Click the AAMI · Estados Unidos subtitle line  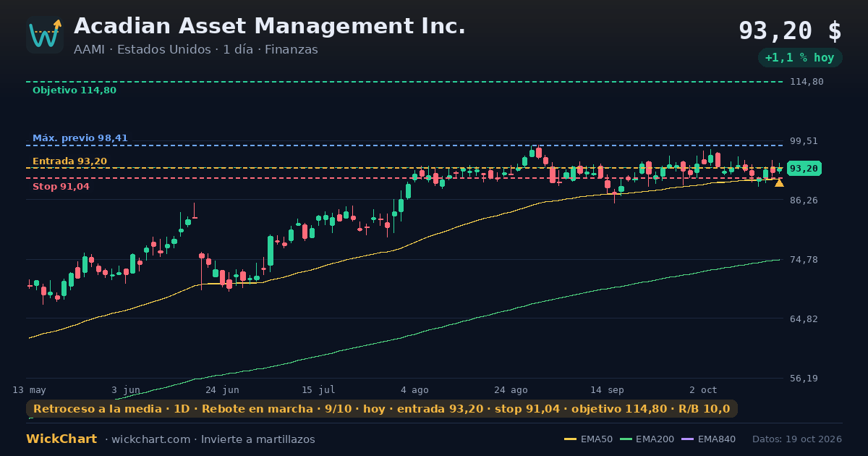[196, 50]
